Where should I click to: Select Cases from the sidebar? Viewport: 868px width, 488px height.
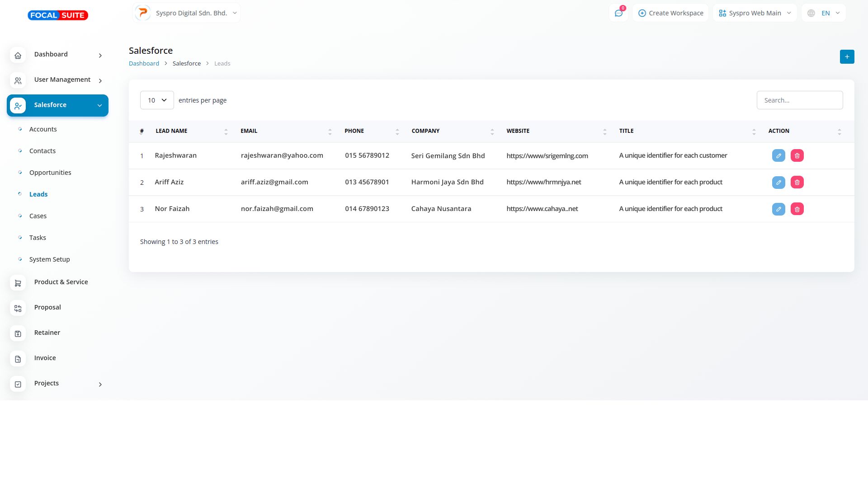(x=38, y=216)
